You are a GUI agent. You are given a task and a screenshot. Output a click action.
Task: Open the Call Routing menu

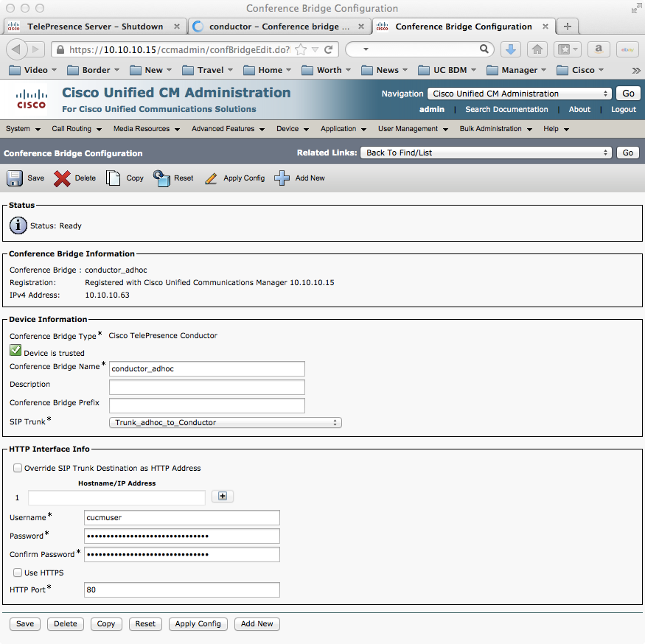(x=77, y=129)
